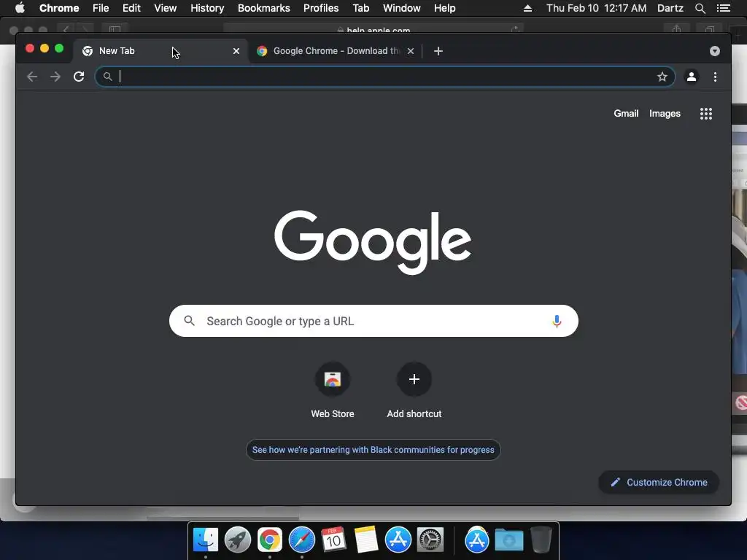Open the Gmail link
Viewport: 747px width, 560px height.
click(625, 113)
